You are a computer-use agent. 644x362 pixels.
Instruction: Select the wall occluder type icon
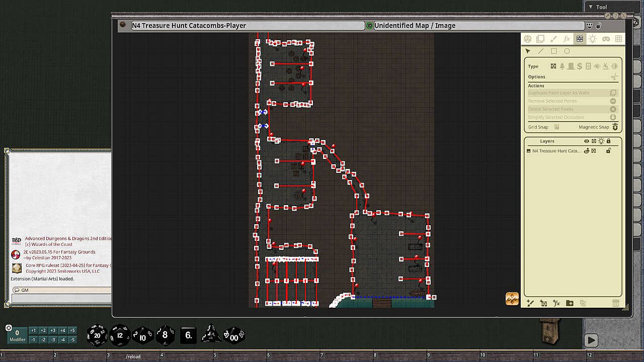553,66
